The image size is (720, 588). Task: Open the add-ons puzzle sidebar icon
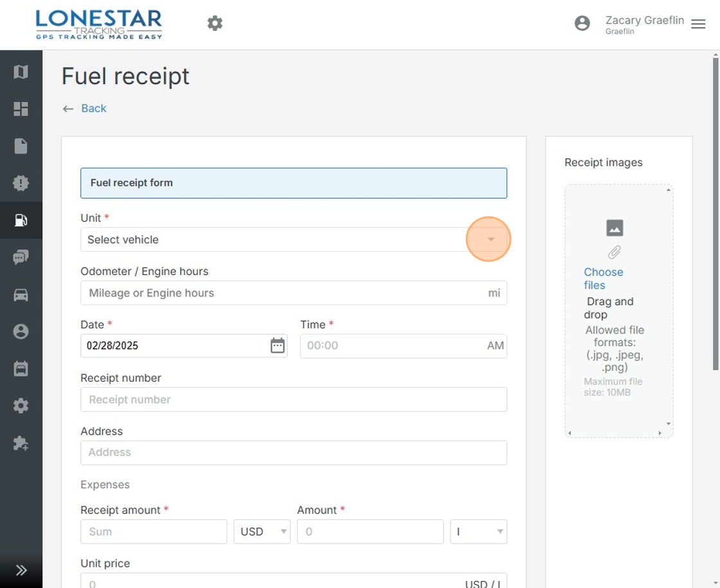(x=21, y=443)
